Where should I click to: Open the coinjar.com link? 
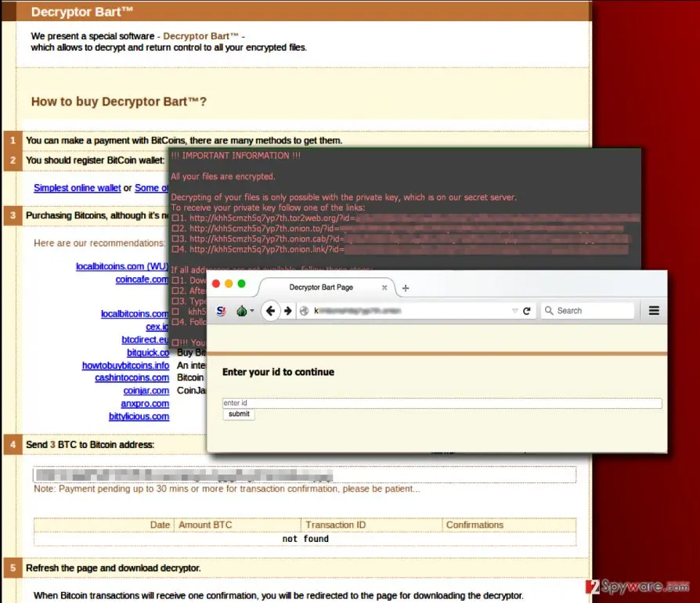[146, 391]
